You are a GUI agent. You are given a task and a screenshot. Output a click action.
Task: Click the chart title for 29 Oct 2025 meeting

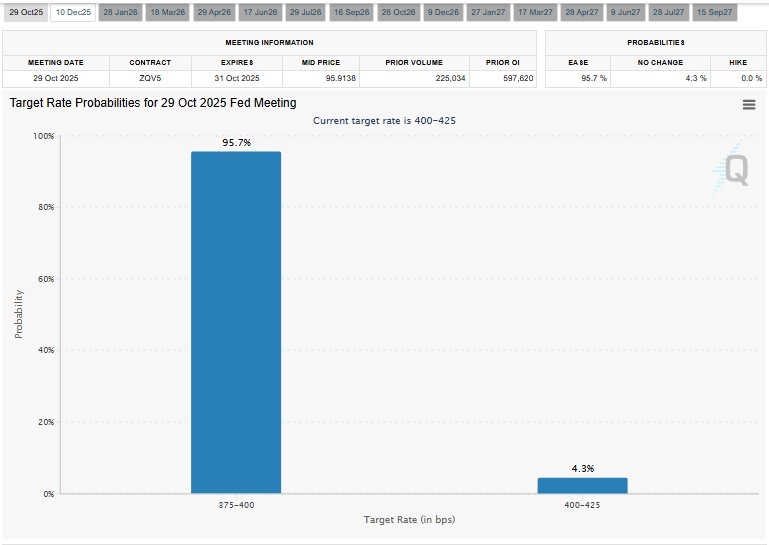click(153, 102)
